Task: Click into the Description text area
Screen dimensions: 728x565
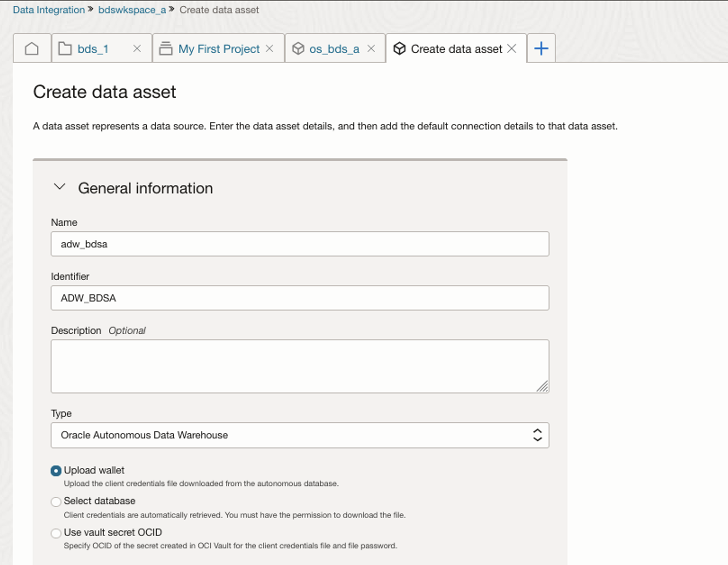Action: coord(300,366)
